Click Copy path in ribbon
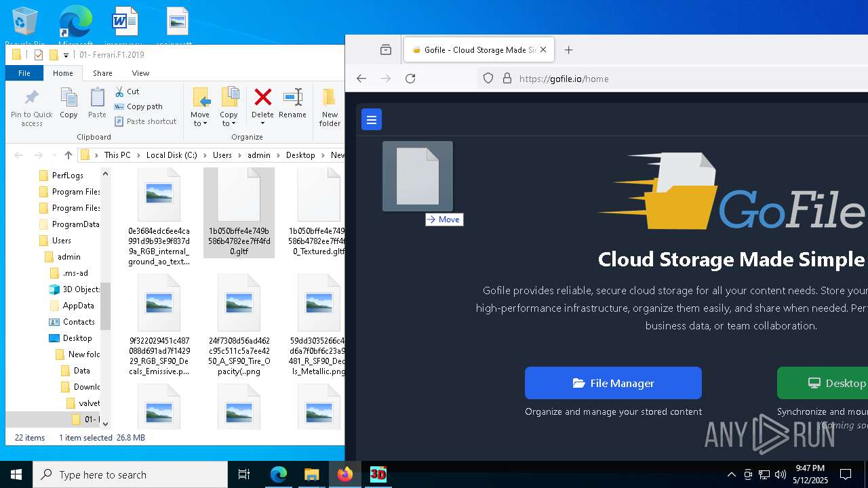Viewport: 868px width, 488px height. 138,106
